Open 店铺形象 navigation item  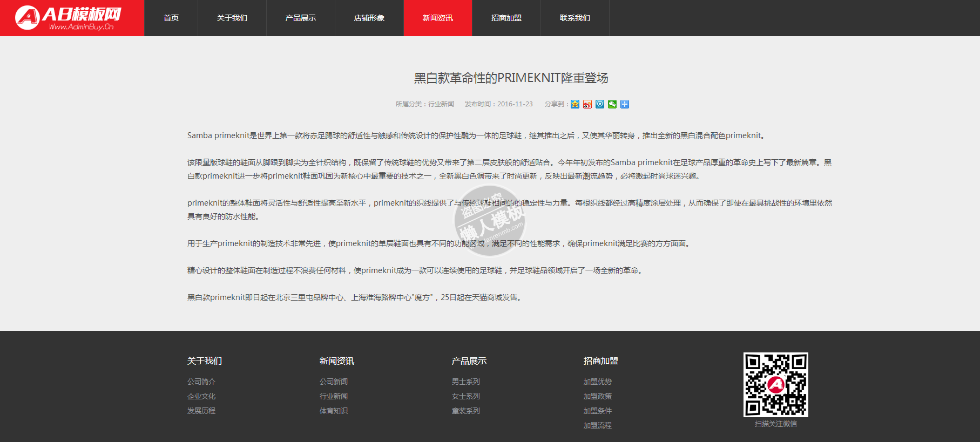[x=369, y=18]
